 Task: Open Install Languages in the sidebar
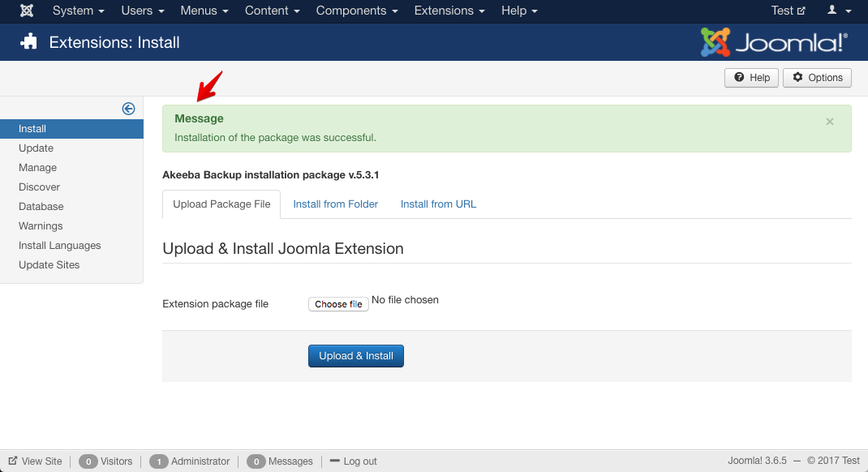pos(60,246)
